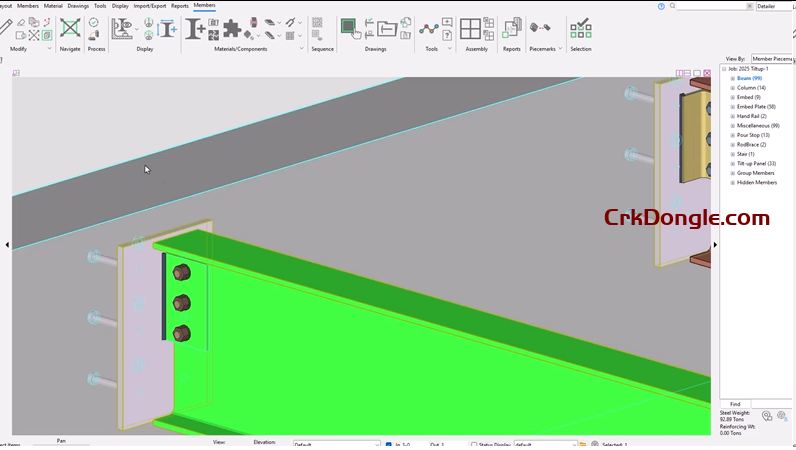Expand the Column (14) tree node

click(x=732, y=88)
